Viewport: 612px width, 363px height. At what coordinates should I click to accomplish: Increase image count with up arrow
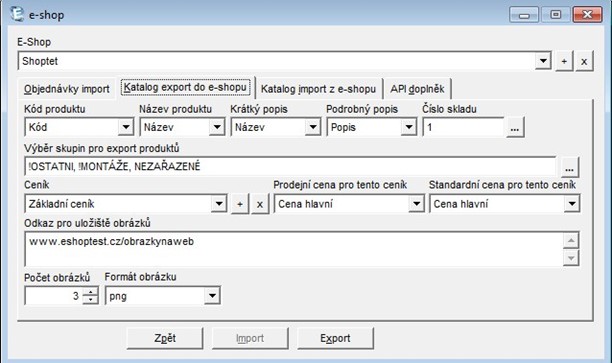91,291
